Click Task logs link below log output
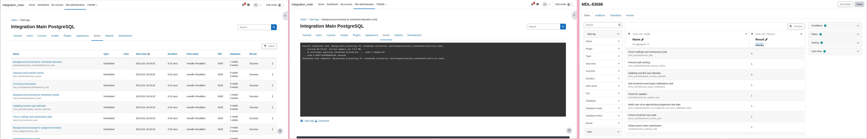The image size is (868, 139). tap(307, 121)
